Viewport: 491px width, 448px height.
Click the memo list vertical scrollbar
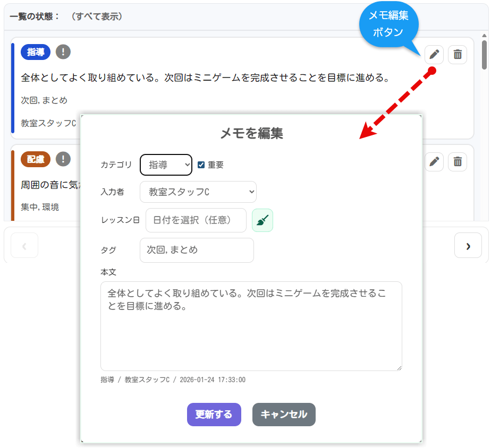tap(484, 55)
